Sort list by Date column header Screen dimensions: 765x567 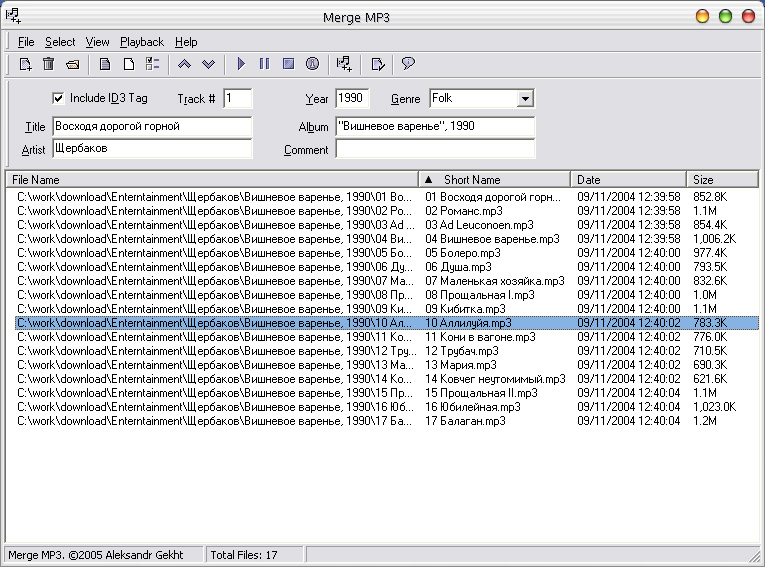[x=589, y=180]
